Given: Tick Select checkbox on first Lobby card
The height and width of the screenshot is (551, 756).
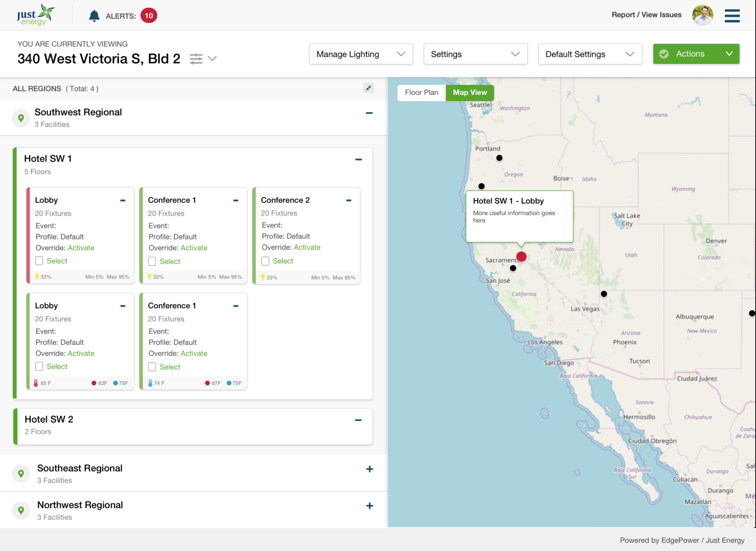Looking at the screenshot, I should point(39,261).
